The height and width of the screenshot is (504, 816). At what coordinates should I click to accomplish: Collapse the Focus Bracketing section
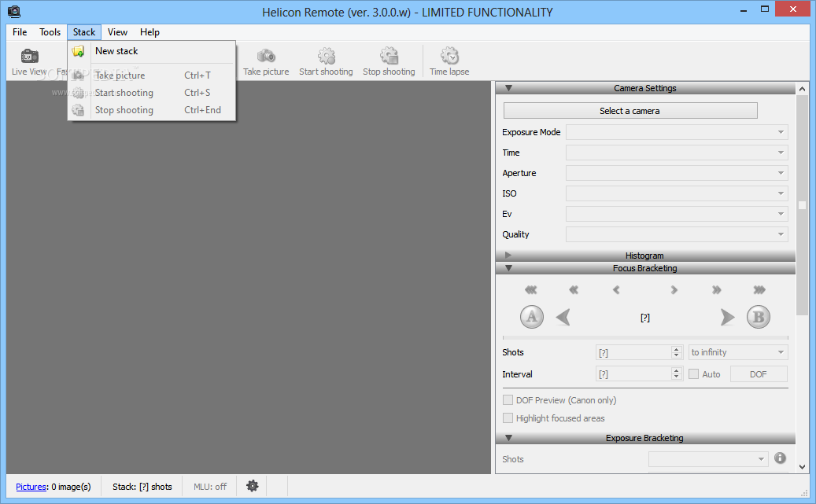[509, 268]
